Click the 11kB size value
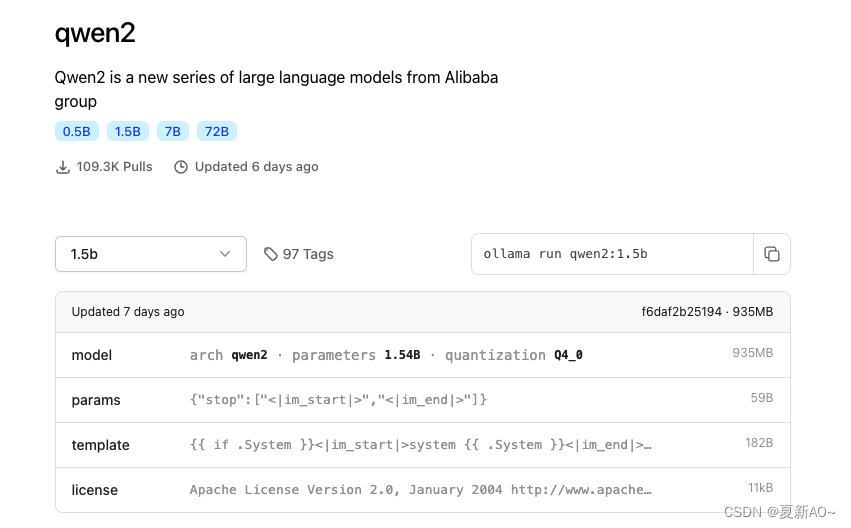This screenshot has height=528, width=851. coord(760,488)
